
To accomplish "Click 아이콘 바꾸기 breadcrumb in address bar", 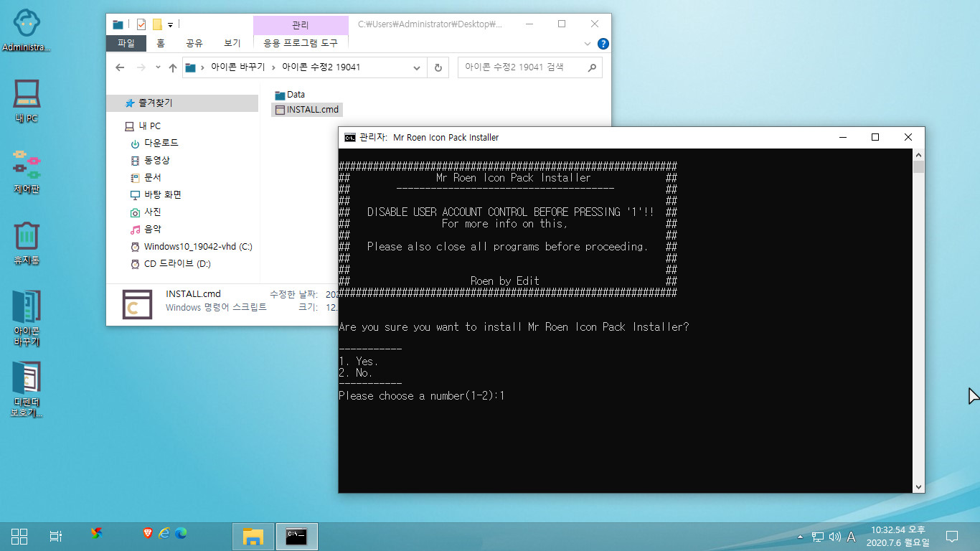I will point(237,67).
